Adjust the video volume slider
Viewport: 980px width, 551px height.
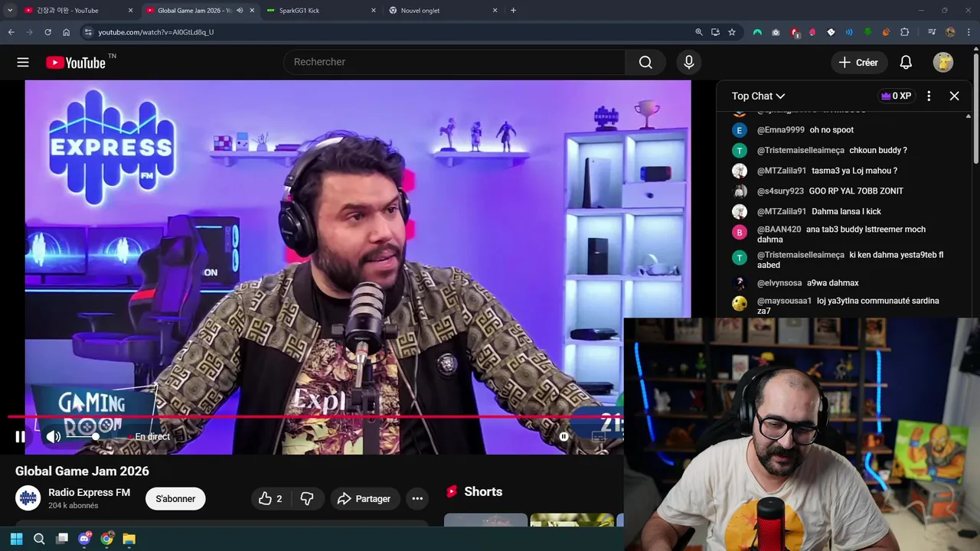coord(83,437)
